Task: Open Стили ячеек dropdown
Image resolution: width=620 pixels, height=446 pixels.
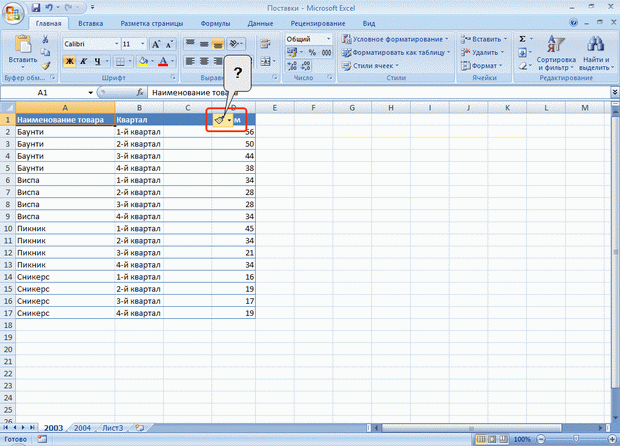Action: pos(370,66)
